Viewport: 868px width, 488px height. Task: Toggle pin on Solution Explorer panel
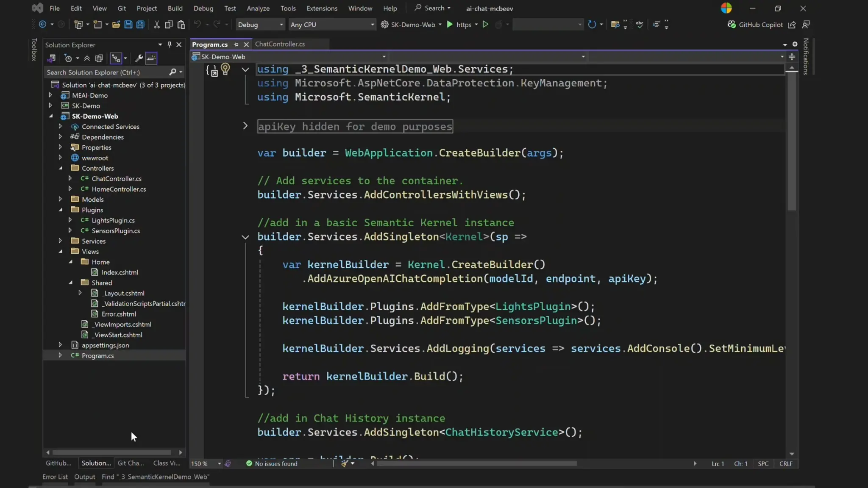click(x=170, y=44)
